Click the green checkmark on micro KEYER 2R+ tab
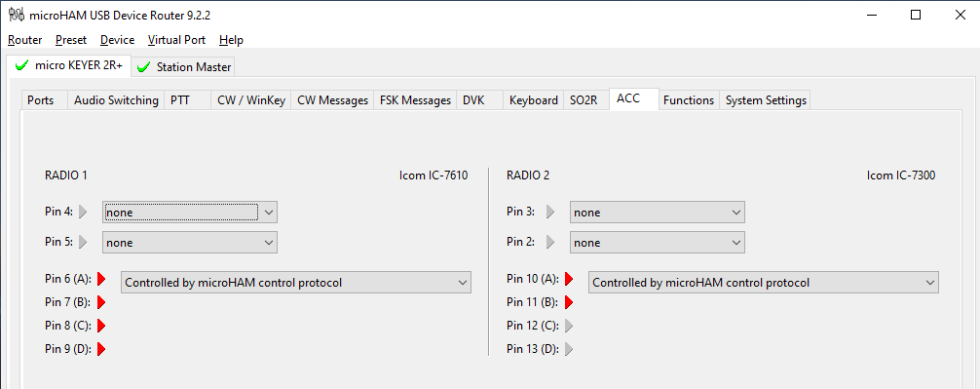The width and height of the screenshot is (980, 389). [21, 65]
